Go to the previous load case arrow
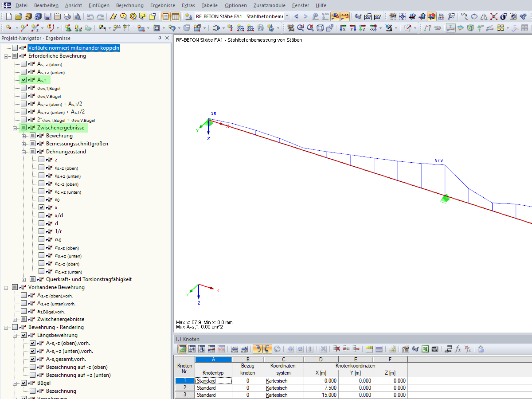This screenshot has width=532, height=399. click(x=296, y=16)
